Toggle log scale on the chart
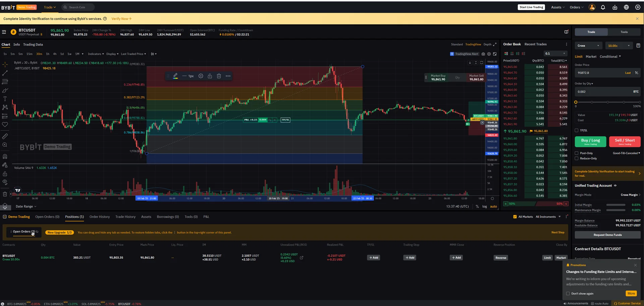The image size is (644, 306). click(x=485, y=207)
